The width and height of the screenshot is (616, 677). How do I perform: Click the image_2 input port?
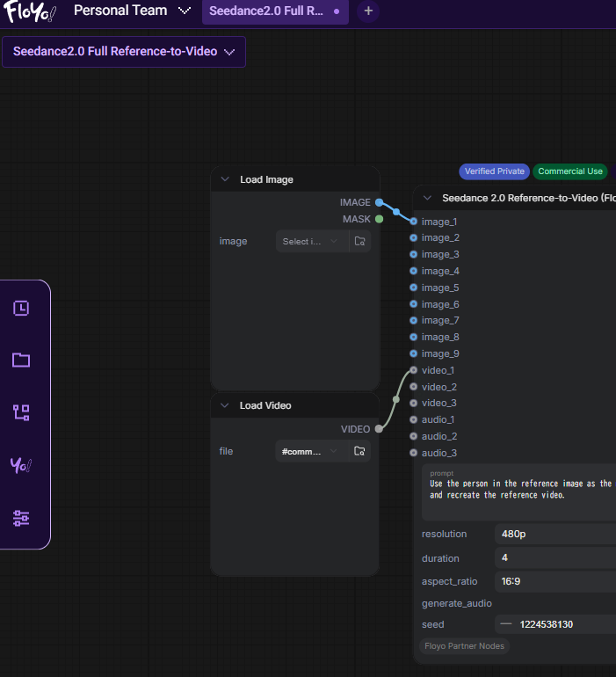[414, 238]
